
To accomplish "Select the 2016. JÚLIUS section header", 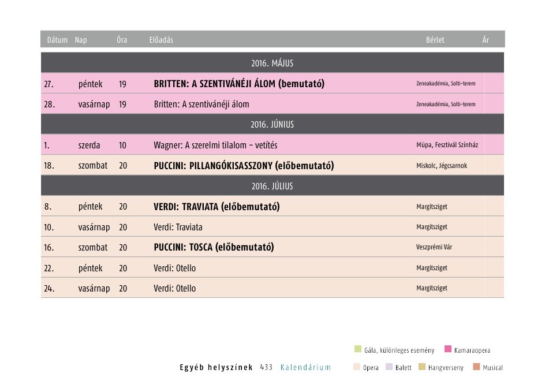I will click(x=272, y=186).
